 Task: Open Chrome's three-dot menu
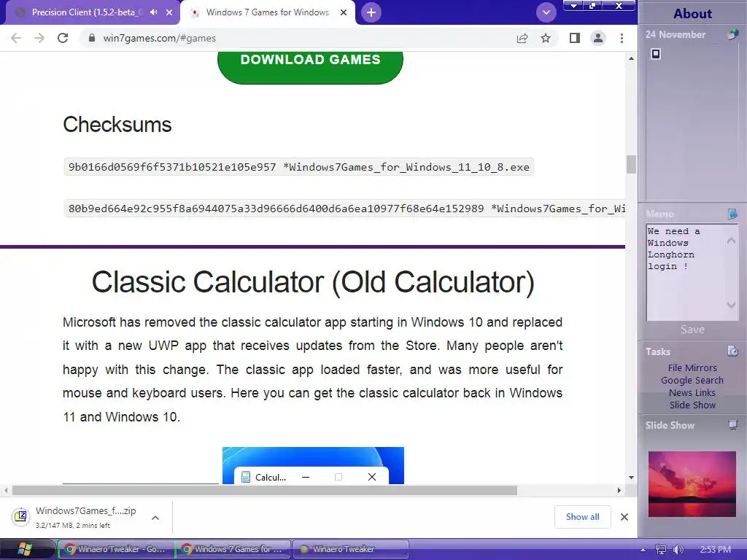point(622,38)
